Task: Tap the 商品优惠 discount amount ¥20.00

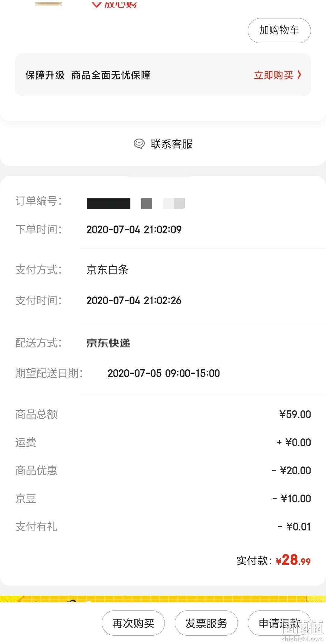Action: (x=291, y=470)
